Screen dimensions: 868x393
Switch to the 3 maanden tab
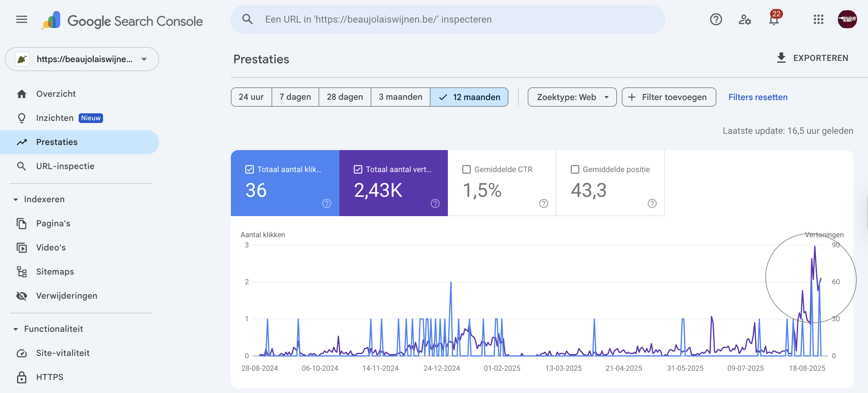coord(400,97)
